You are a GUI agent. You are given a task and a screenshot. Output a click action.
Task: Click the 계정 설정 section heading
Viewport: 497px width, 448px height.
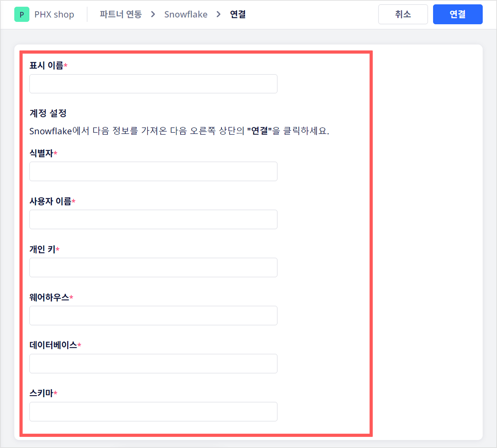click(48, 113)
